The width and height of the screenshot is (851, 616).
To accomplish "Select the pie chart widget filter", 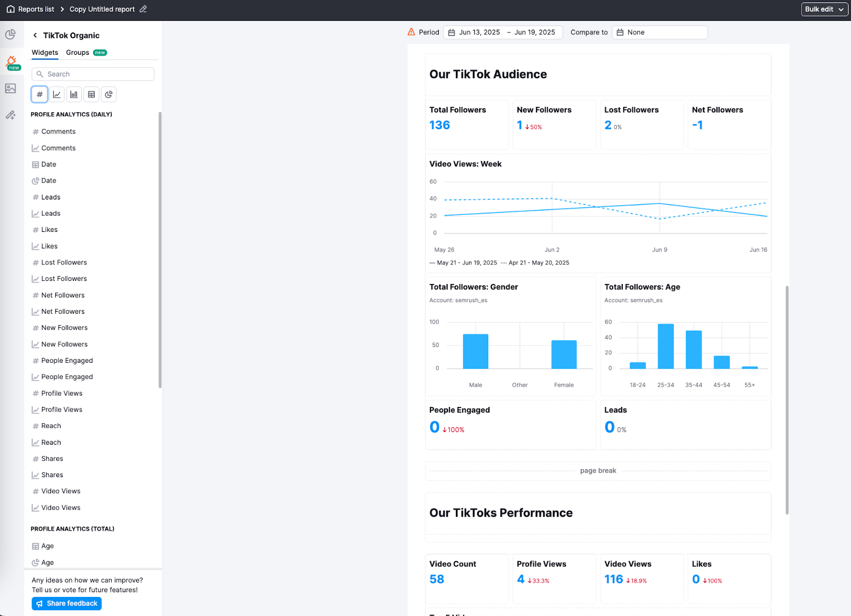I will tap(109, 94).
